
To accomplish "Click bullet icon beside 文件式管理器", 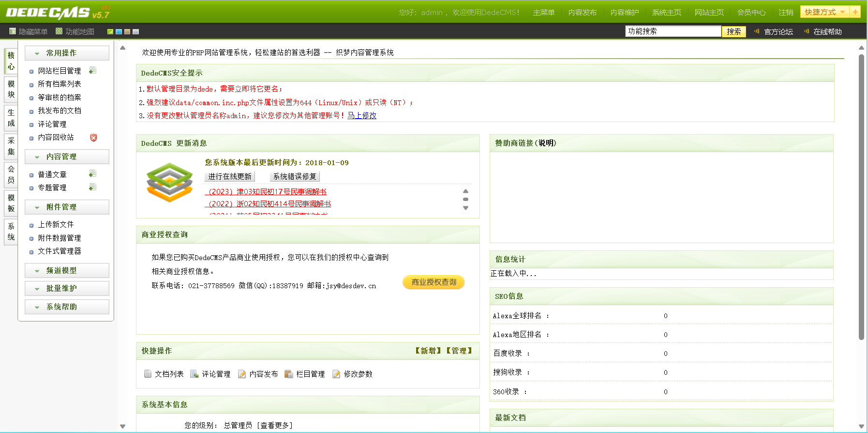I will (31, 252).
